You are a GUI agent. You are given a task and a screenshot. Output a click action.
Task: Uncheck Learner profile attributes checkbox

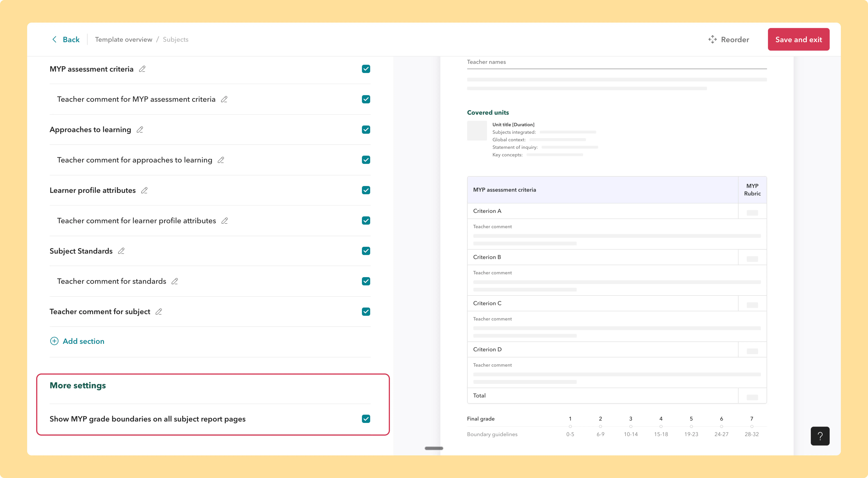click(366, 190)
